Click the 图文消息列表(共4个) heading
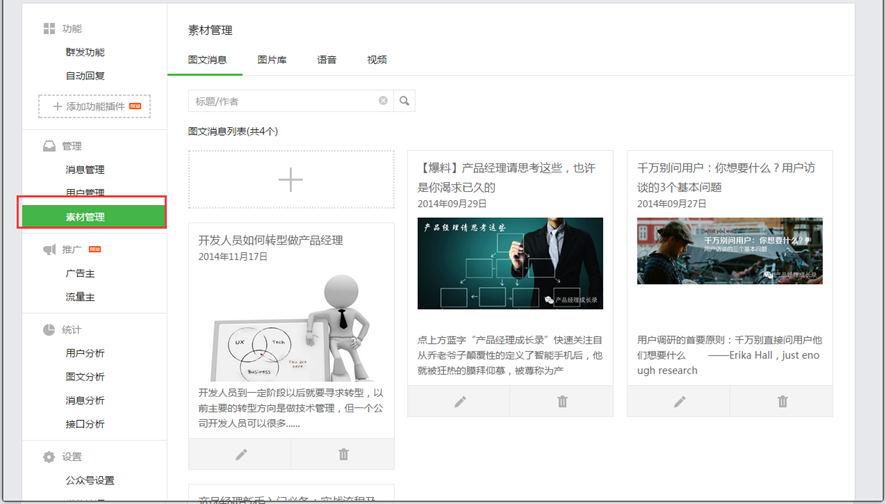This screenshot has width=886, height=504. 233,131
